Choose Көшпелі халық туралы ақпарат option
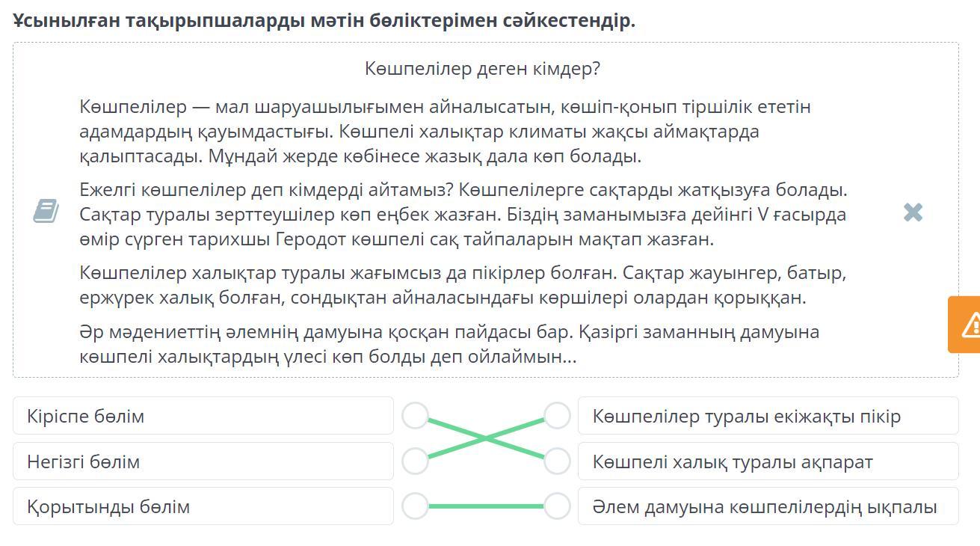Viewport: 980px width, 546px height. [x=768, y=461]
